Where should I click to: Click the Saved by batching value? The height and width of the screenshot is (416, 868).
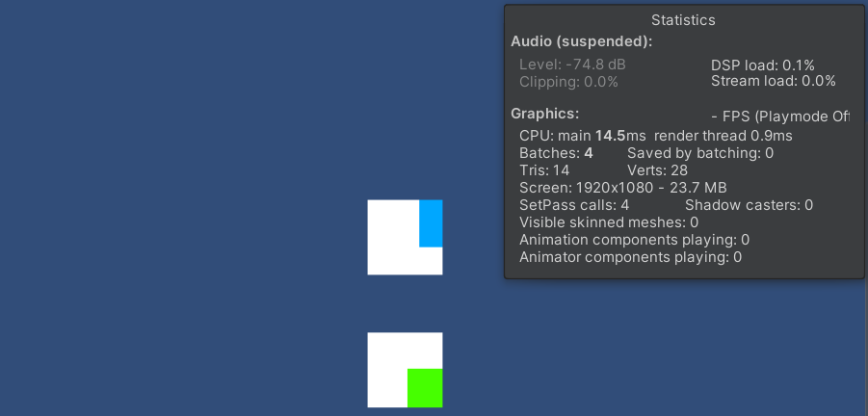click(x=700, y=153)
